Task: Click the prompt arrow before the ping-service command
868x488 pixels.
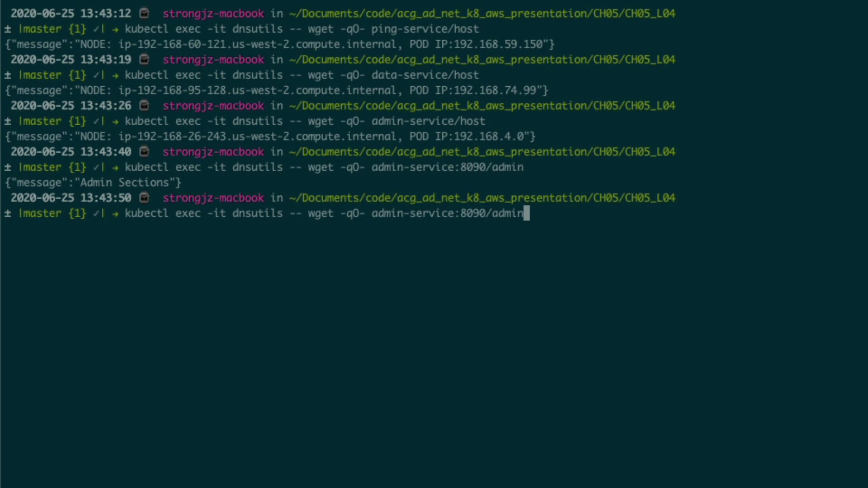Action: [116, 29]
